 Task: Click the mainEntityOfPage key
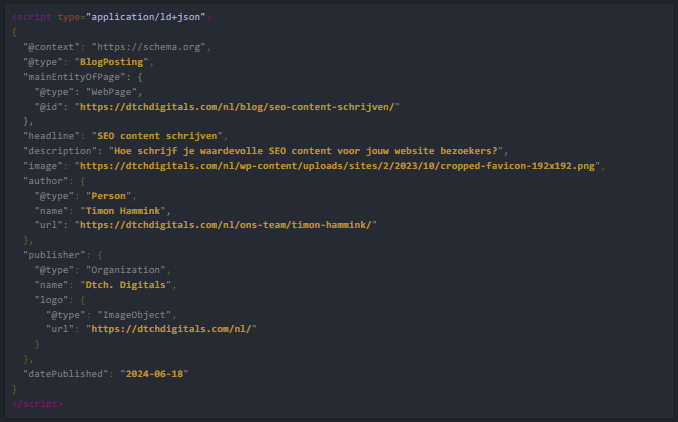[74, 77]
